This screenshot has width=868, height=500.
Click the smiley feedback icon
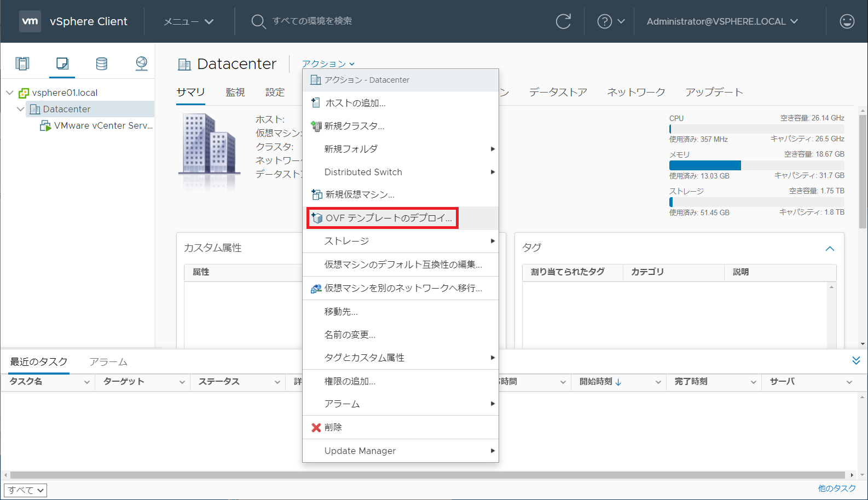(847, 21)
